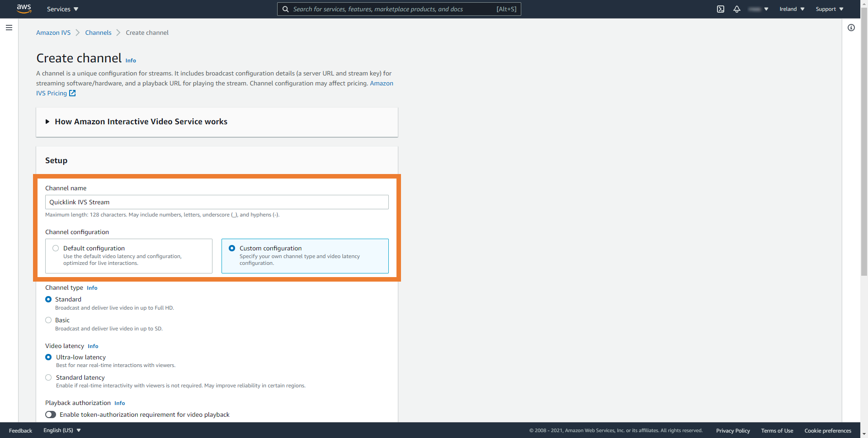Open the info panel icon at top right
This screenshot has width=868, height=438.
point(851,28)
